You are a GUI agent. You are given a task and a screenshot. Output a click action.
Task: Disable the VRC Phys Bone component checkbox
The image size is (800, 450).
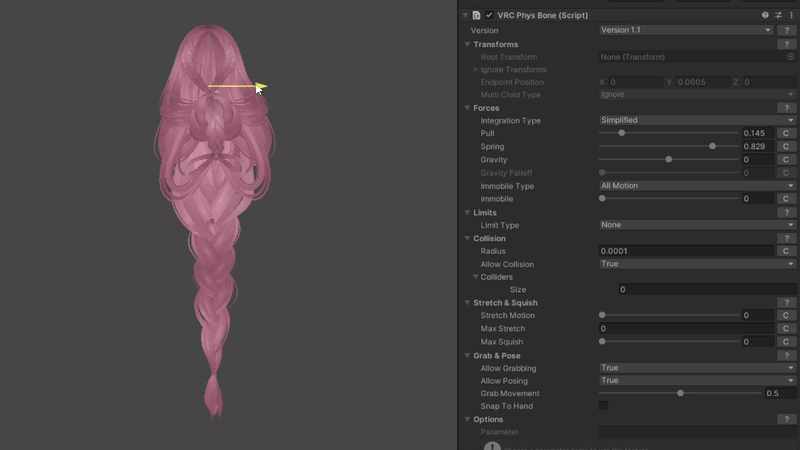click(x=489, y=15)
